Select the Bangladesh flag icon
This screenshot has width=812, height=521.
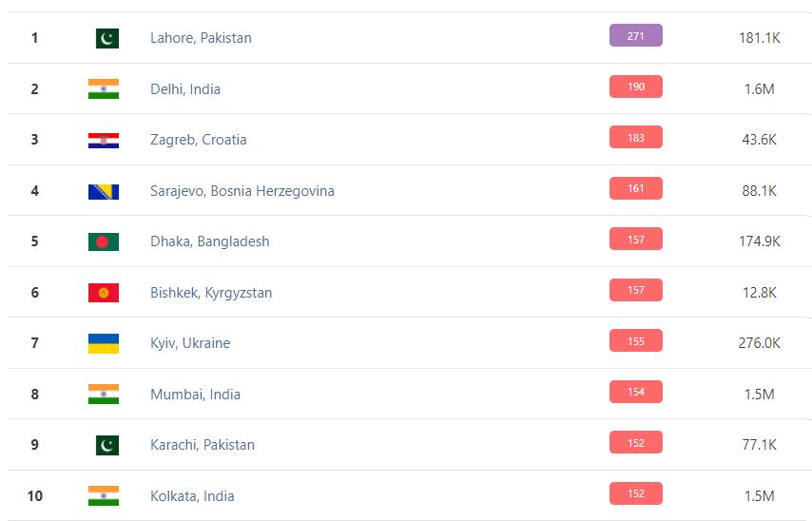pos(104,241)
